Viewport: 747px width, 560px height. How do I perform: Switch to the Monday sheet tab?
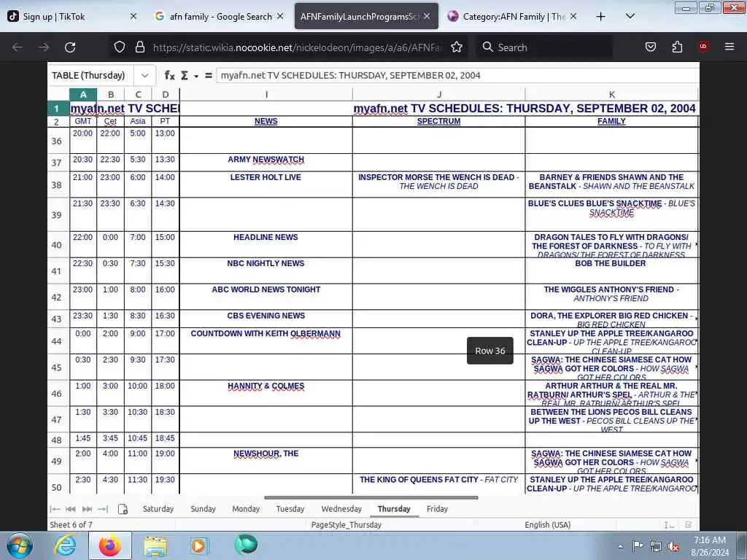246,509
